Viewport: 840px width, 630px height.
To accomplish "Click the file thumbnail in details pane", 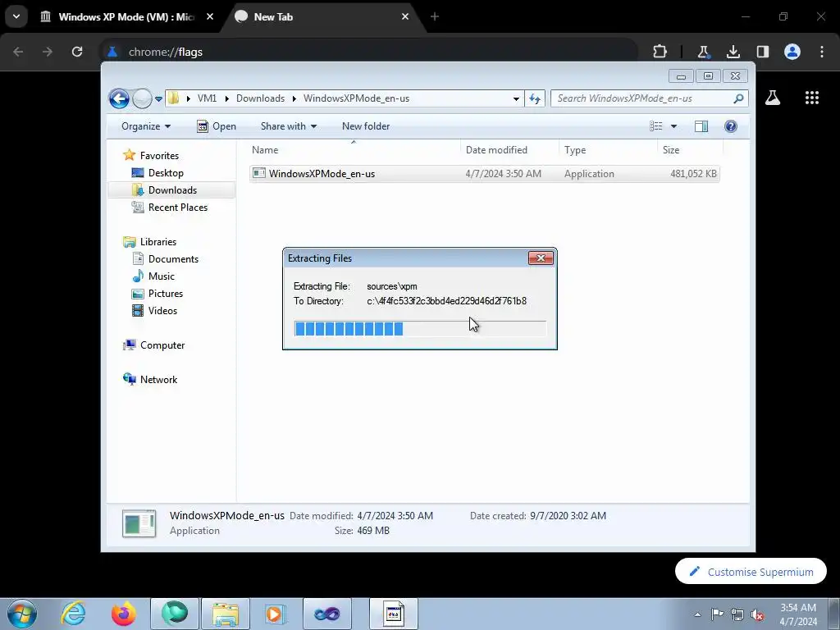I will point(139,523).
